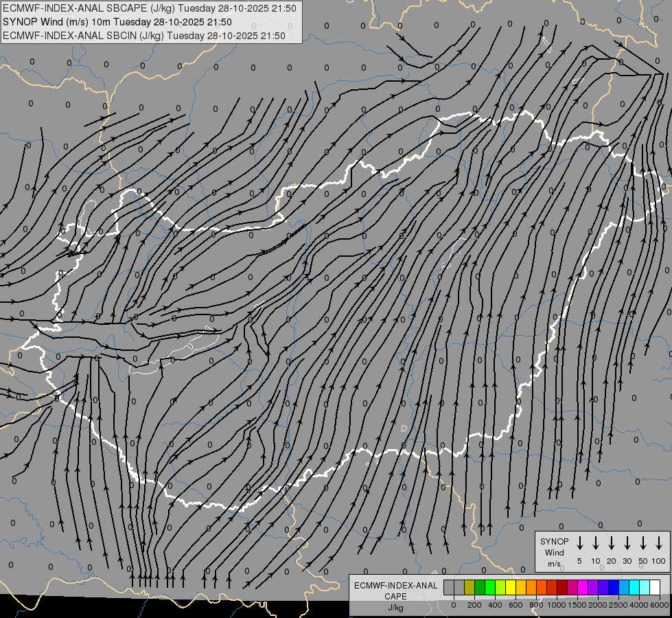672x618 pixels.
Task: Click the SYNOP Wind 10m title line
Action: (117, 22)
